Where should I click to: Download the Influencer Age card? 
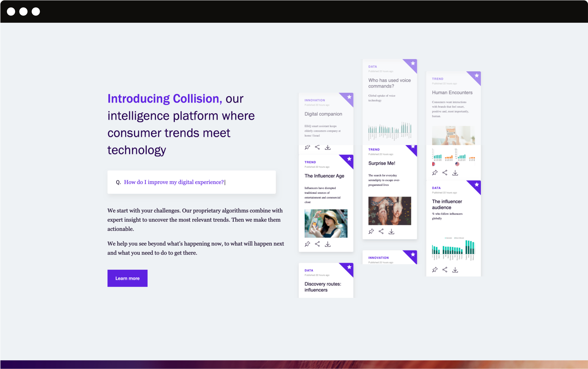(x=328, y=244)
